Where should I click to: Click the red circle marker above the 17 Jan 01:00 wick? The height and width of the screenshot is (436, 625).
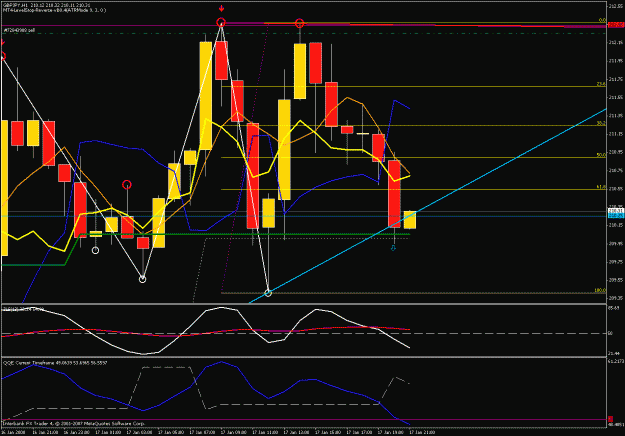coord(127,185)
